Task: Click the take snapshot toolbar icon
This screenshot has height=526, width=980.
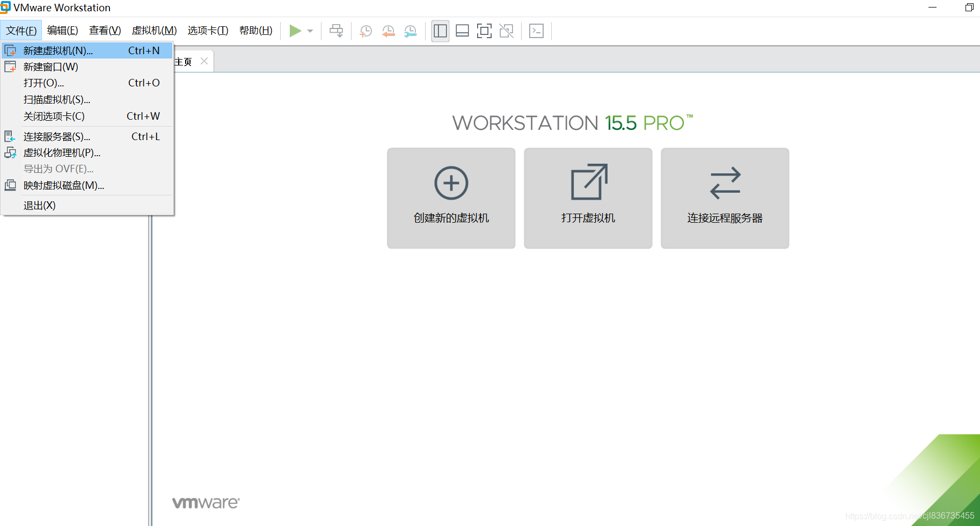Action: (x=366, y=31)
